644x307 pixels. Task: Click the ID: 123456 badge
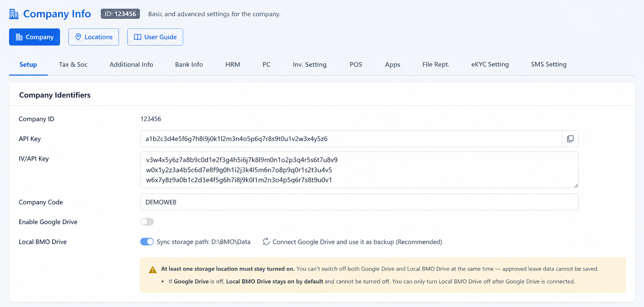tap(120, 14)
